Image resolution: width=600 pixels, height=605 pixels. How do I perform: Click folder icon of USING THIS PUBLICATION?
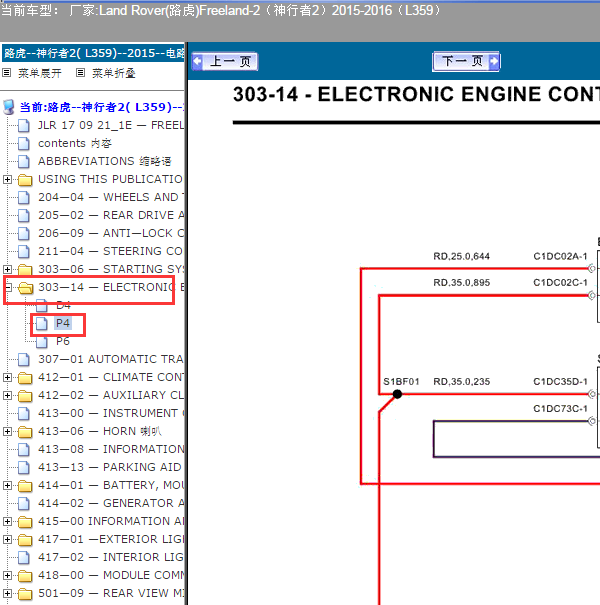pos(25,179)
